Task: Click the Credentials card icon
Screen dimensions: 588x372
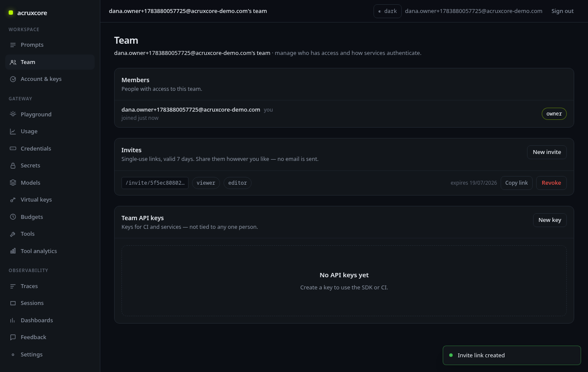Action: [13, 149]
